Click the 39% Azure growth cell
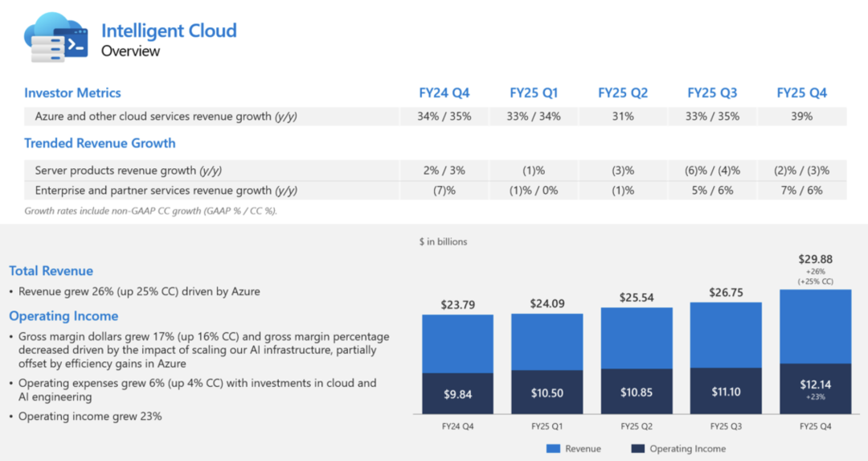 [x=801, y=117]
